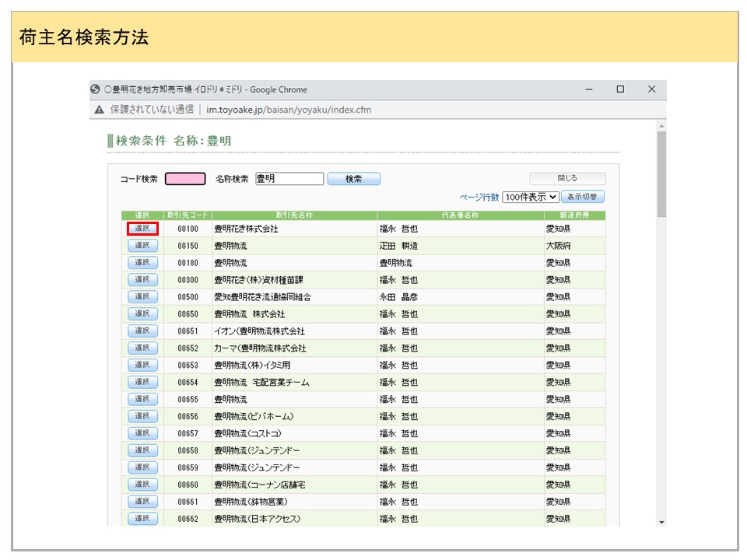Image resolution: width=747 pixels, height=560 pixels.
Task: Choose 選択 for 00654 宅配営業チーム
Action: click(x=142, y=382)
